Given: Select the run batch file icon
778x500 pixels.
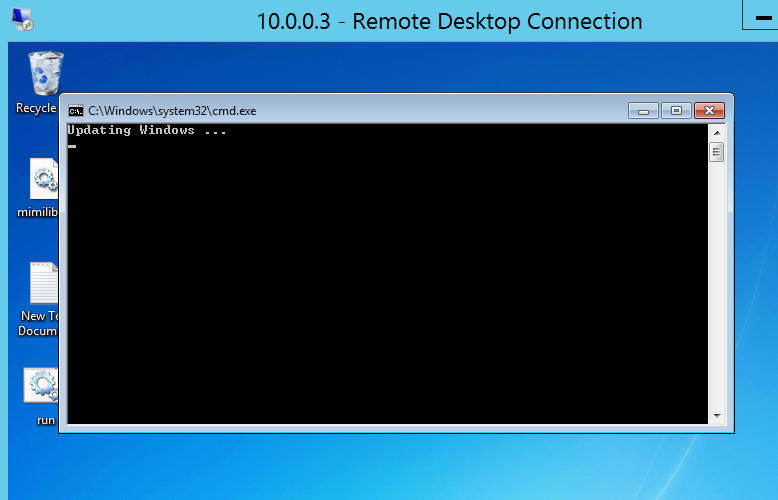Looking at the screenshot, I should 42,386.
